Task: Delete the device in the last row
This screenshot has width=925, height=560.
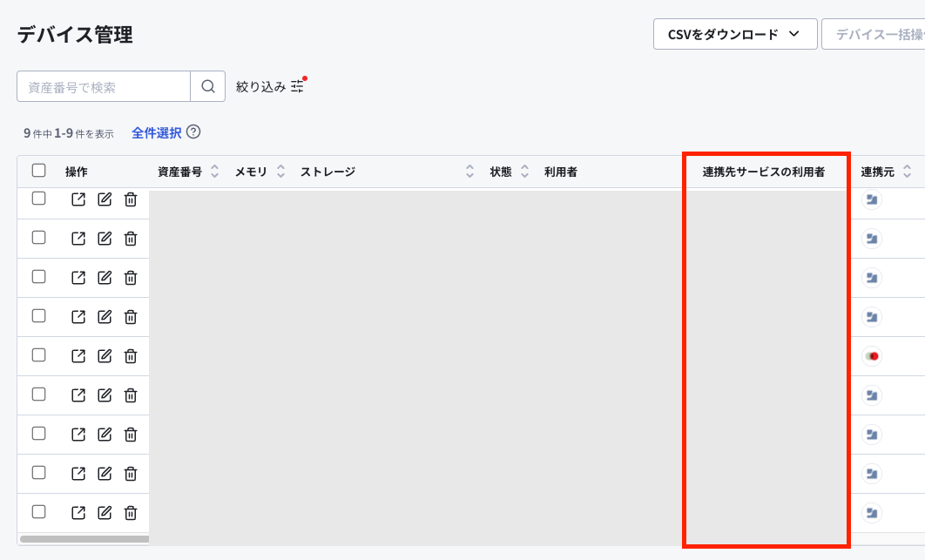Action: pyautogui.click(x=131, y=512)
